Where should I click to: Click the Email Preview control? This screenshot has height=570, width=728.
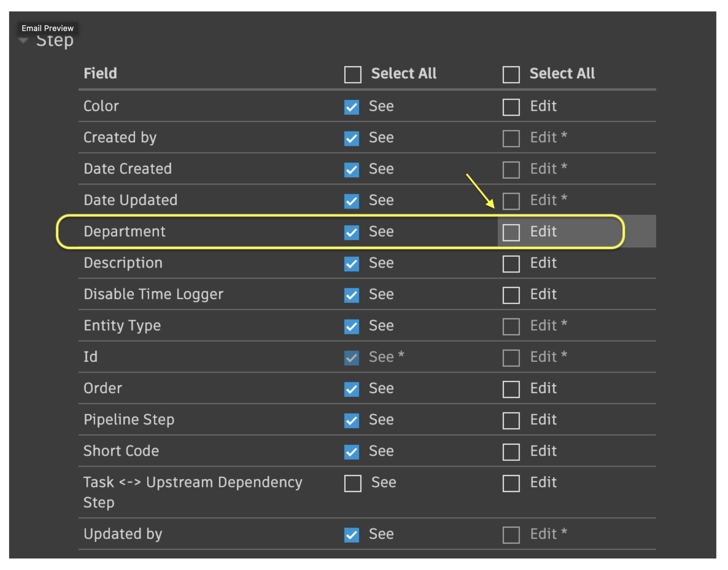click(47, 28)
